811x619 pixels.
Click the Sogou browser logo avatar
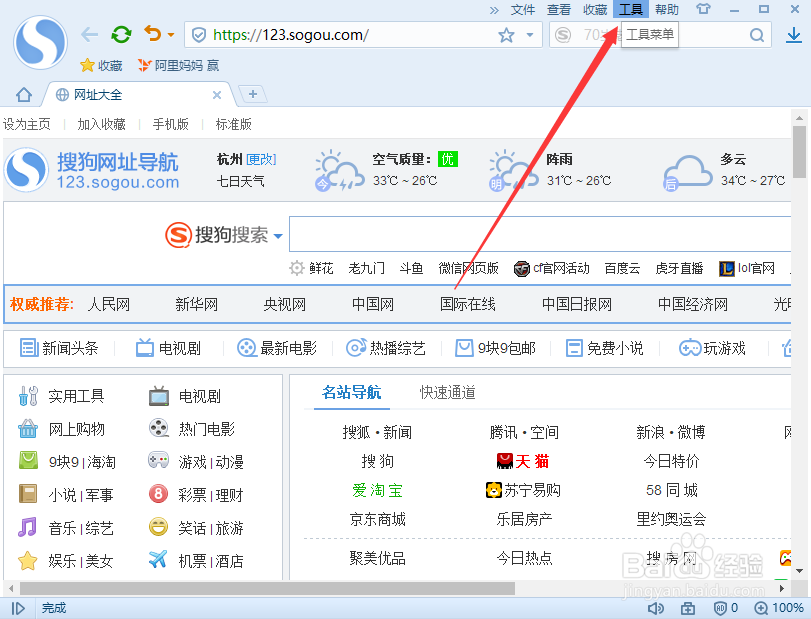[40, 42]
